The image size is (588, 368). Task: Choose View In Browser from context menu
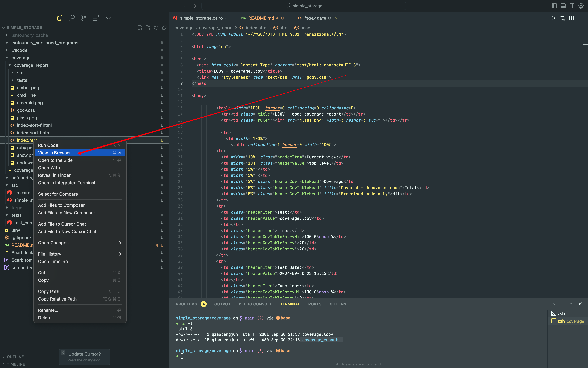click(80, 153)
